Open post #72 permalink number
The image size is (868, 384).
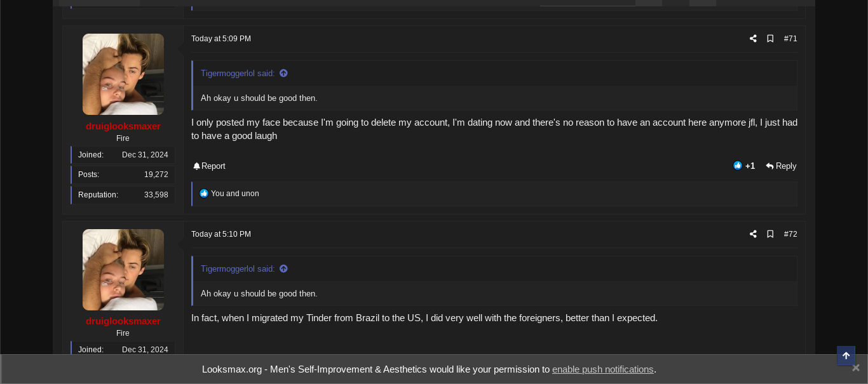(x=790, y=234)
